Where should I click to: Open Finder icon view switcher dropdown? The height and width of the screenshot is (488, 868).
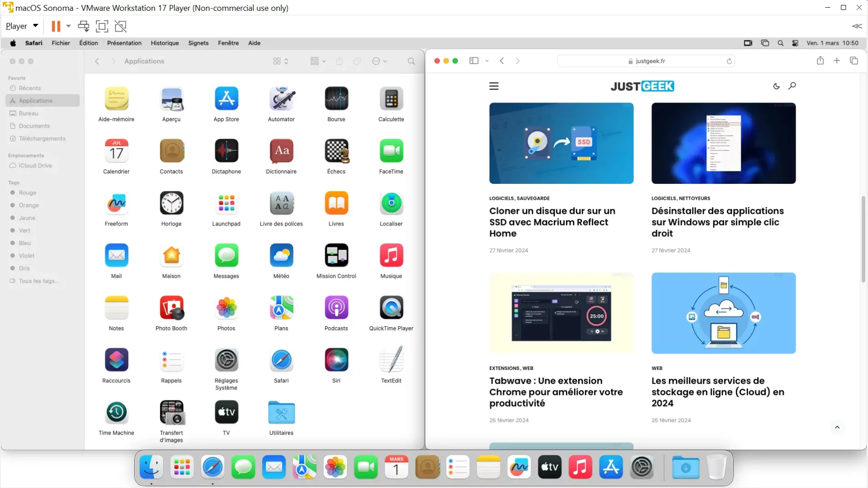point(281,61)
